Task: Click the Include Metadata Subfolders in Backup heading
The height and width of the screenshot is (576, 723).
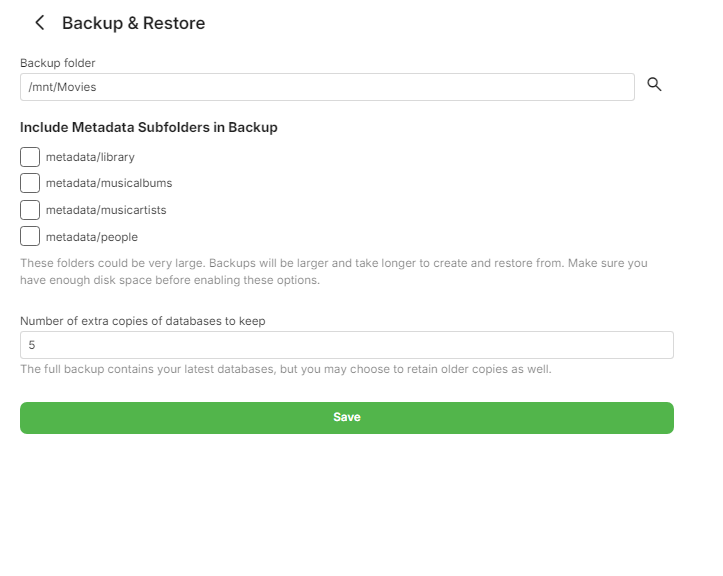Action: [149, 128]
